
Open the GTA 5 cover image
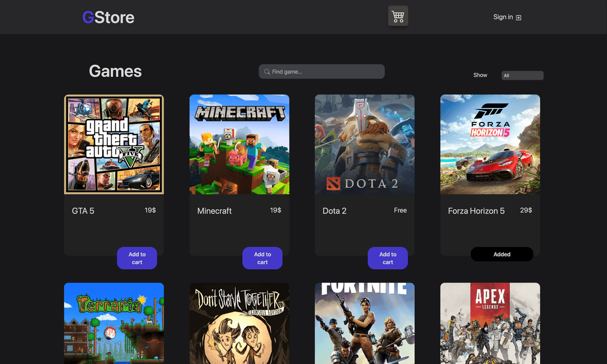coord(114,144)
